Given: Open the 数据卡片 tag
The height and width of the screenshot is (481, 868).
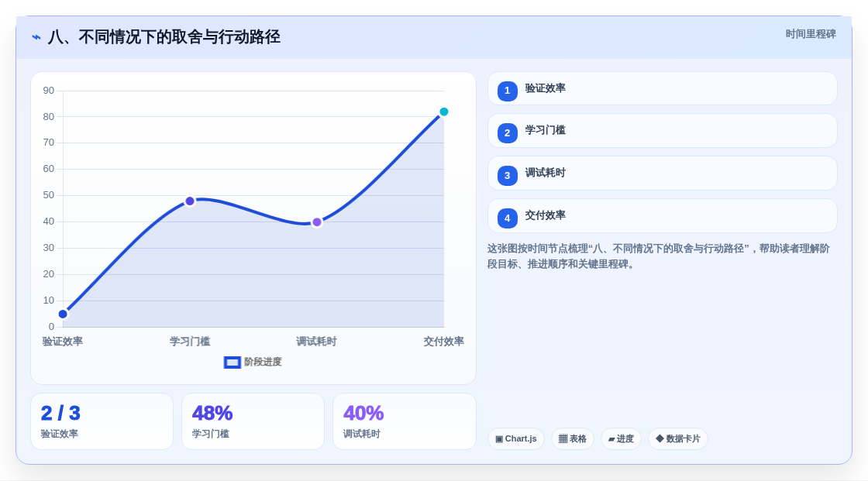Looking at the screenshot, I should [x=678, y=439].
